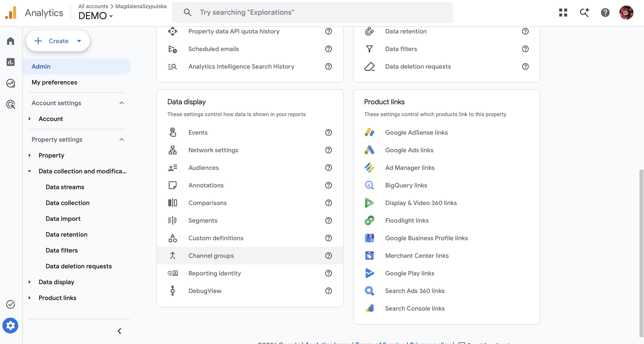Open Data collection in sidebar
644x344 pixels.
67,203
